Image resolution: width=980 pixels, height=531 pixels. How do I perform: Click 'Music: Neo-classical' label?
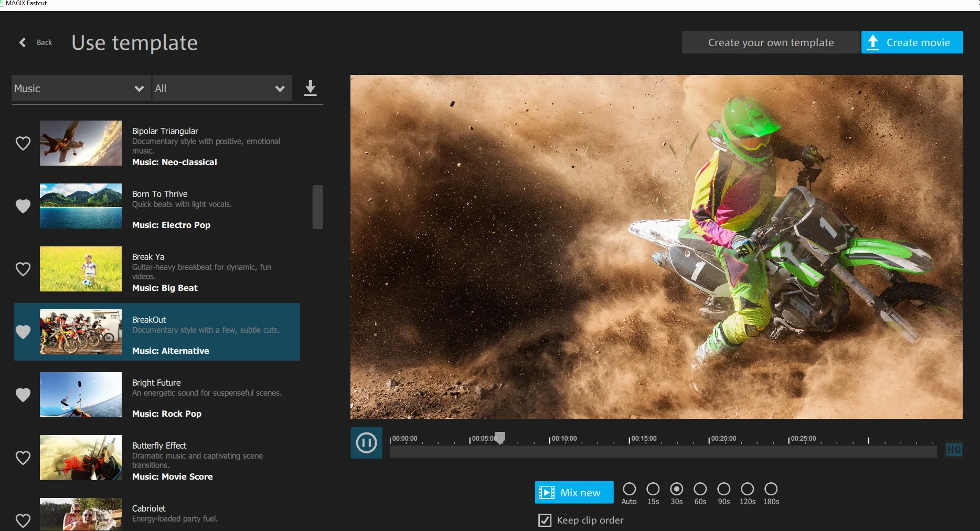(x=175, y=162)
